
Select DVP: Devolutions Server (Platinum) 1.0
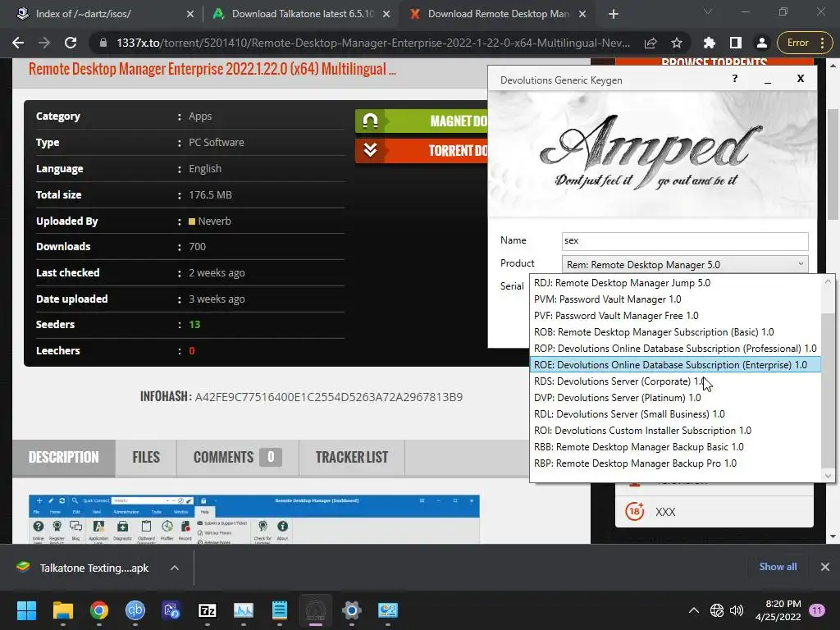pos(675,398)
